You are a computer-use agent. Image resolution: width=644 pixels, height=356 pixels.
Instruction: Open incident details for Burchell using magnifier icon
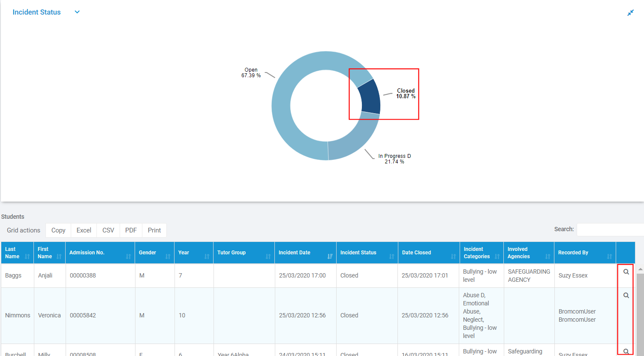pos(626,351)
